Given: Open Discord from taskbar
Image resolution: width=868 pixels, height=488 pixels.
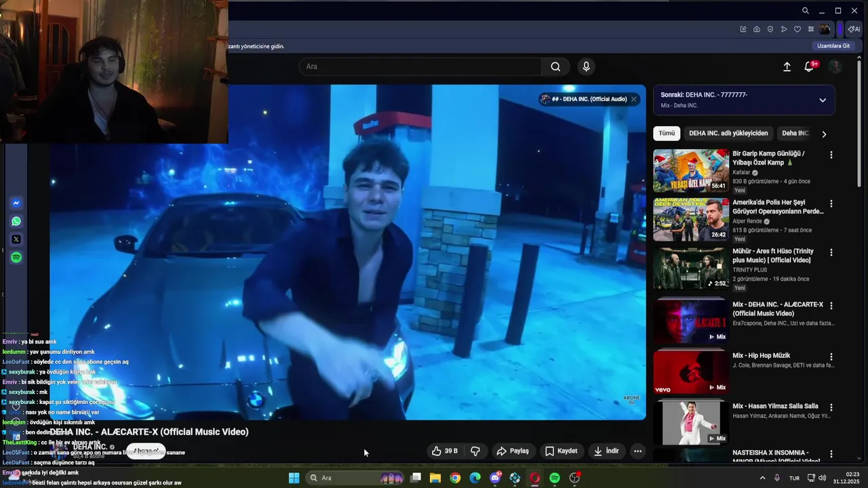Looking at the screenshot, I should coord(495,478).
